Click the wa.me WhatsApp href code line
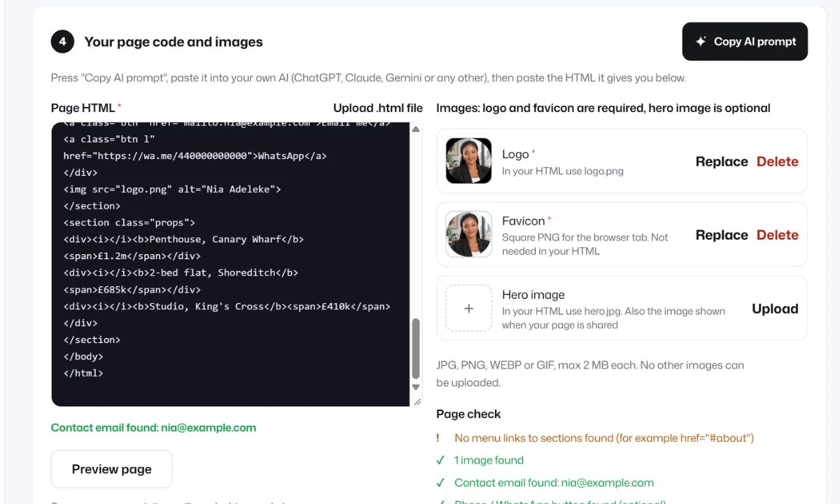The height and width of the screenshot is (504, 840). pyautogui.click(x=195, y=155)
